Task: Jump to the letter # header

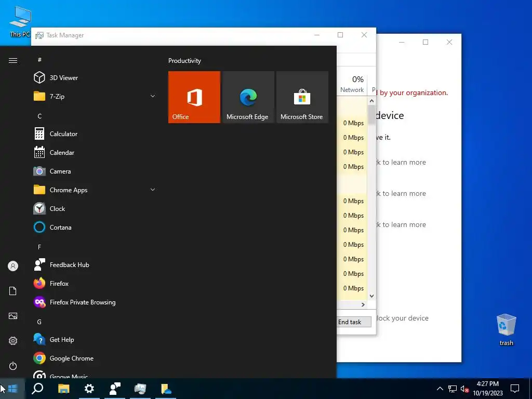Action: pyautogui.click(x=39, y=60)
